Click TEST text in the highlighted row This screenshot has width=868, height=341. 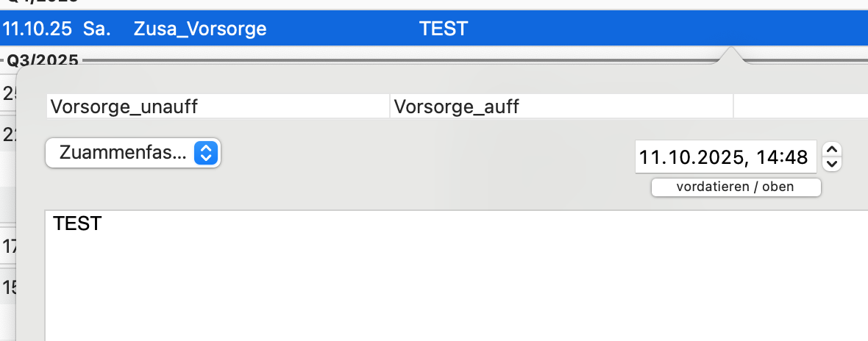tap(444, 29)
